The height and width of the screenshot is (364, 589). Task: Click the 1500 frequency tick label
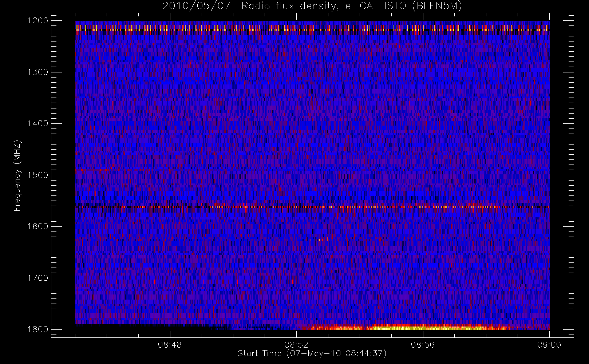coord(38,175)
